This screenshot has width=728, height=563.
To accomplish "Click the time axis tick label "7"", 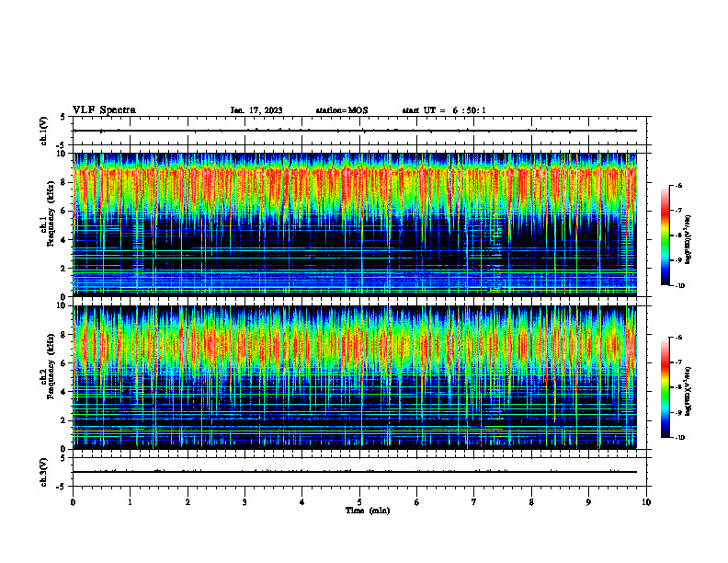I will click(x=474, y=502).
